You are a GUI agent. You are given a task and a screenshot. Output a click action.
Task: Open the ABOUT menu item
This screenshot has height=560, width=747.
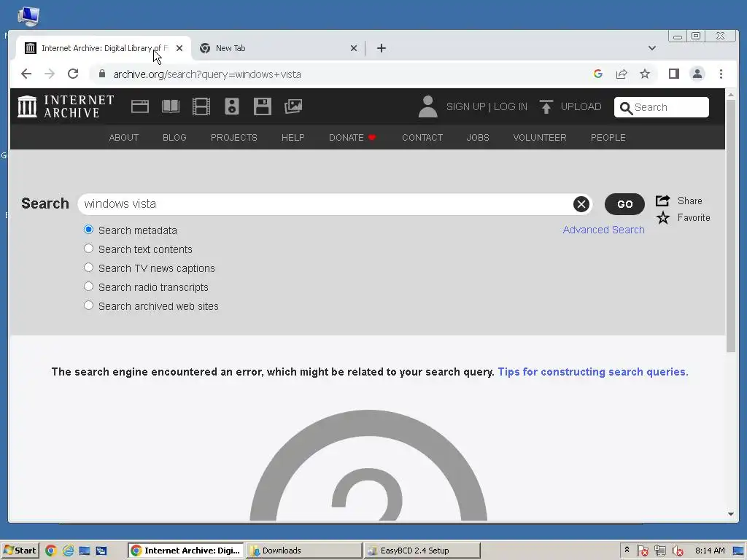(124, 138)
